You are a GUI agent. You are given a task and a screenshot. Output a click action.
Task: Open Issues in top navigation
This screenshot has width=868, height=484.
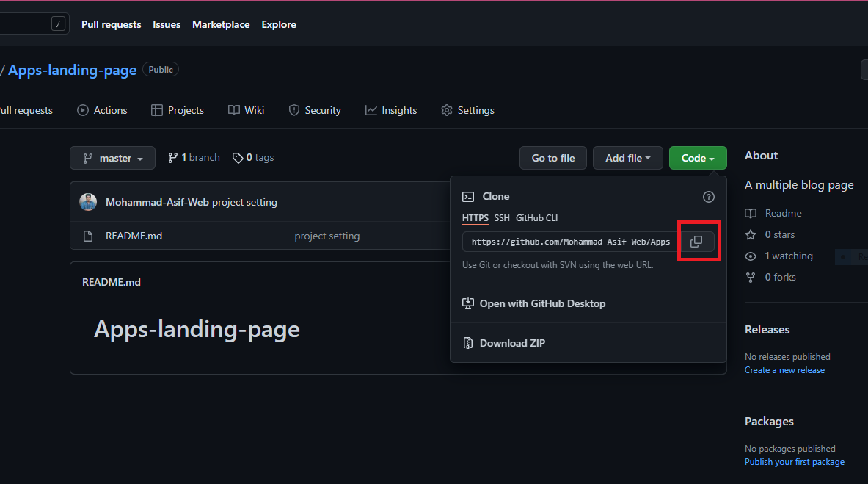point(167,24)
